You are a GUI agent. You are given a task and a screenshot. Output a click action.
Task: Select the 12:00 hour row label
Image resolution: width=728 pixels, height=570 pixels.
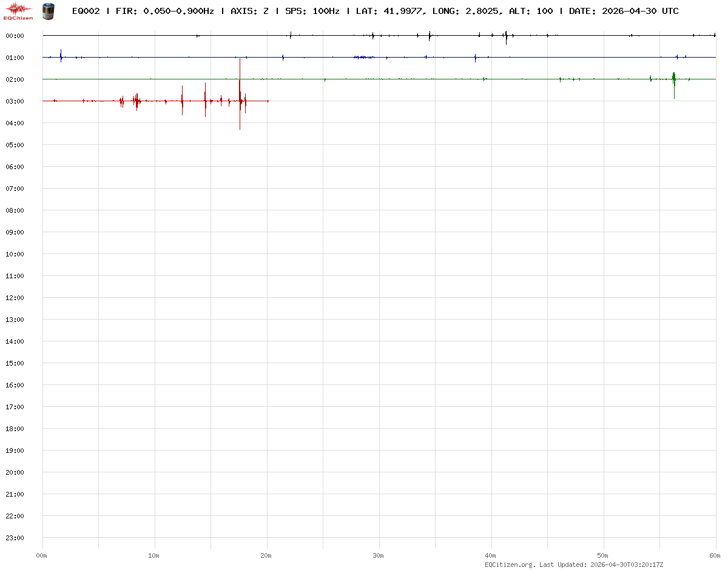[x=15, y=298]
